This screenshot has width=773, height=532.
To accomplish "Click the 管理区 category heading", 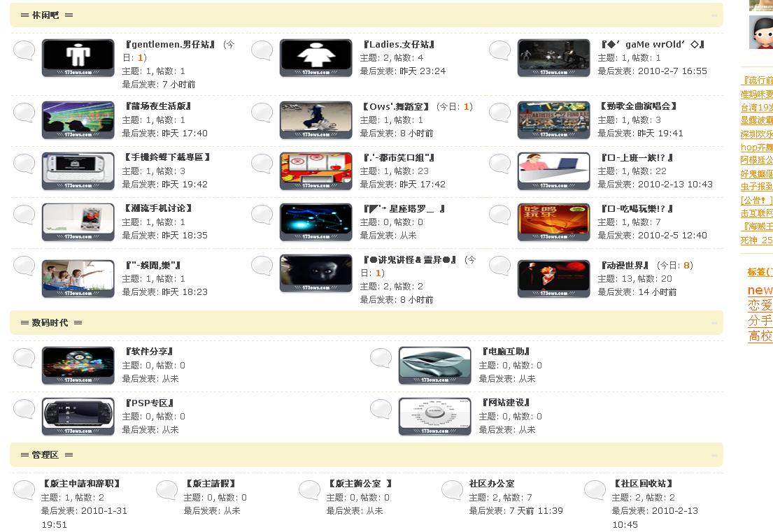I will [x=45, y=454].
